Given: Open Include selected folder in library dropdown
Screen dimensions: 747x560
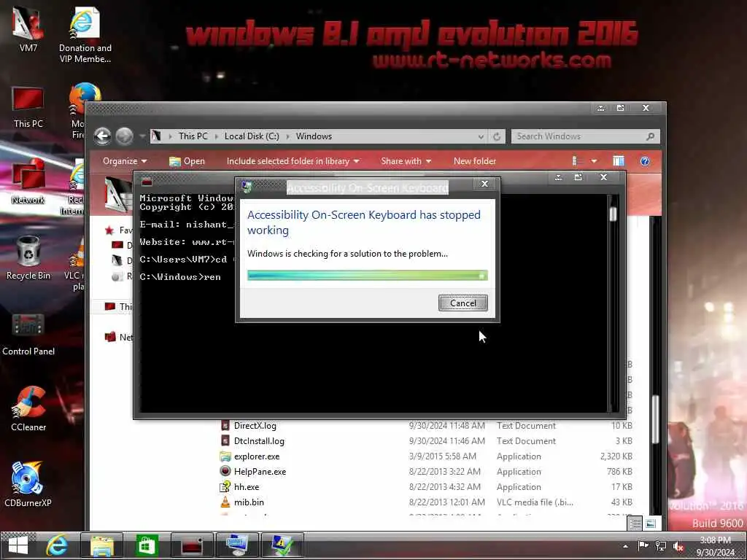Looking at the screenshot, I should pos(293,161).
